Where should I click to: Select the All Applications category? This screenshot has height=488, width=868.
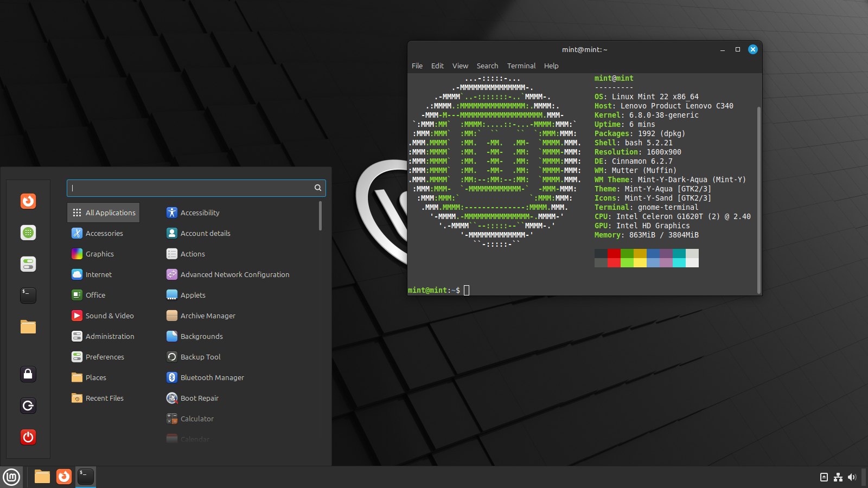pos(103,213)
